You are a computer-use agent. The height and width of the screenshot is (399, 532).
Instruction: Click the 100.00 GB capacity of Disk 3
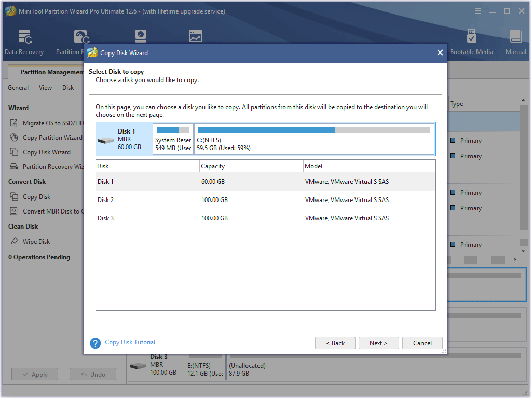coord(214,218)
